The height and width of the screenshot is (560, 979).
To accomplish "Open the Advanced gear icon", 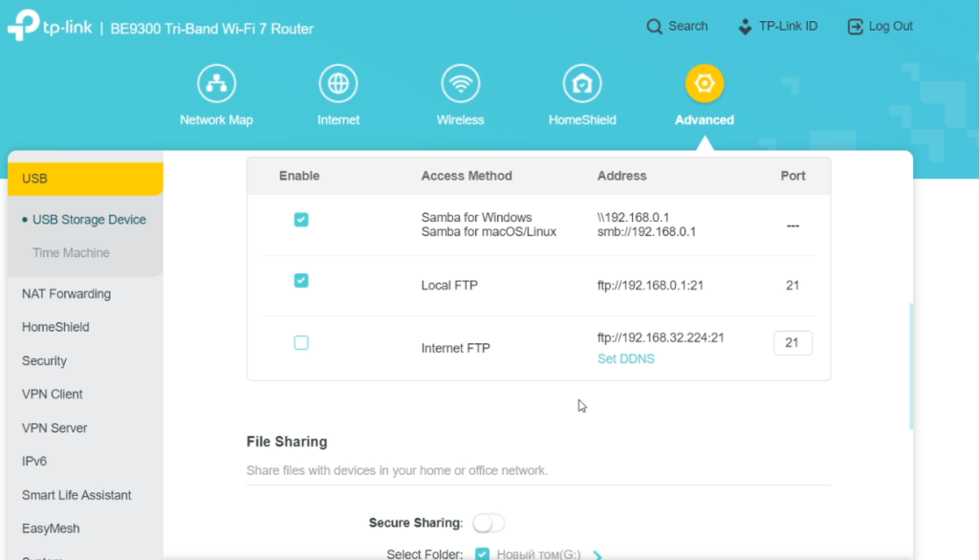I will 705,83.
